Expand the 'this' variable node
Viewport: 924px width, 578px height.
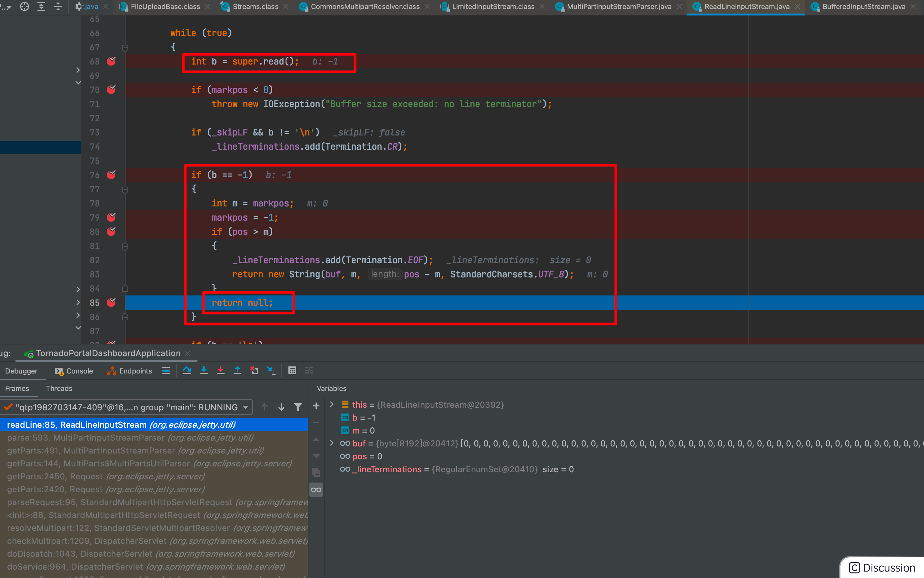(332, 404)
